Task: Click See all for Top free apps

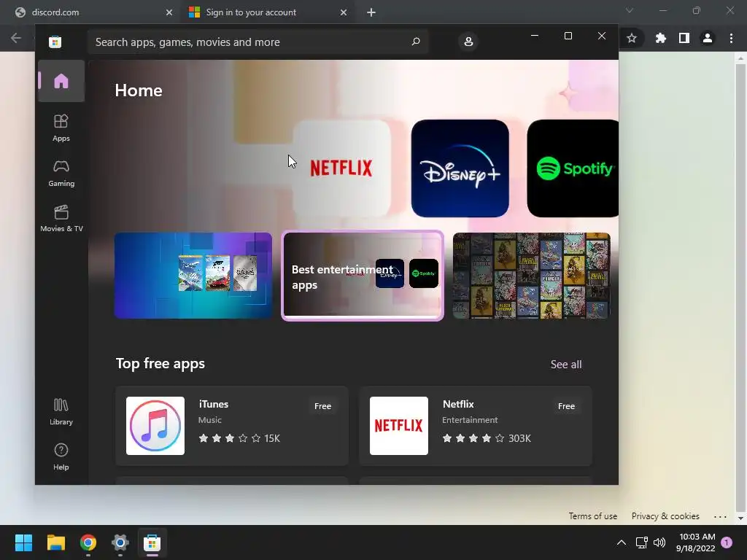Action: coord(566,365)
